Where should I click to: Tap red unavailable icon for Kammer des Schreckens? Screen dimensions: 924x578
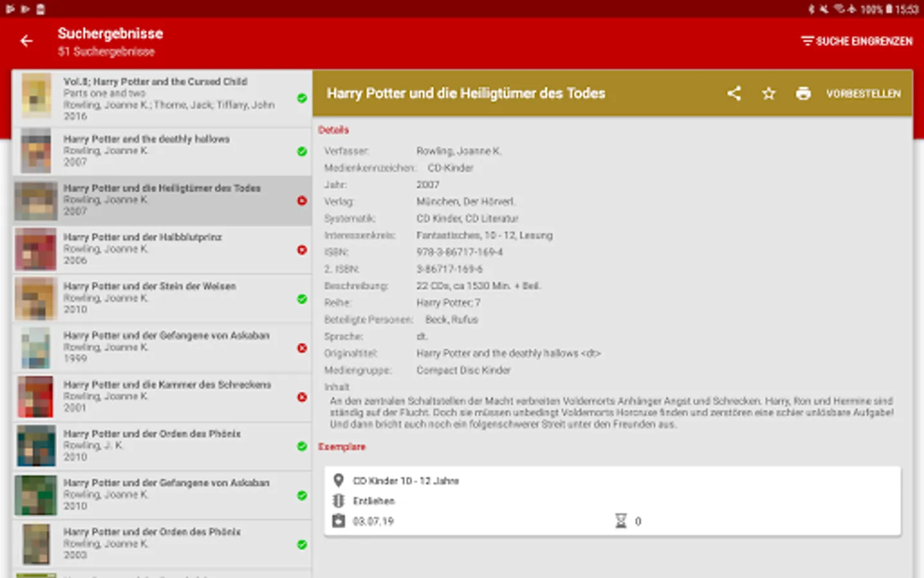[302, 397]
